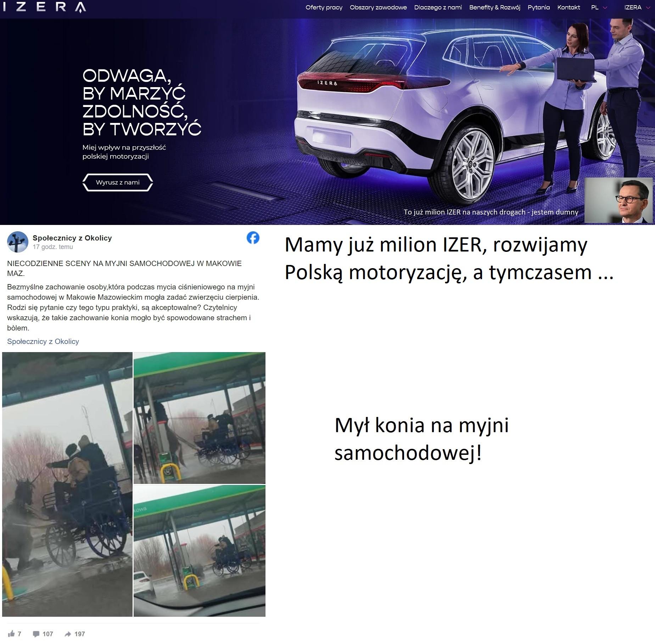The width and height of the screenshot is (655, 644).
Task: Click the 17 godz. temu timestamp
Action: tap(53, 247)
